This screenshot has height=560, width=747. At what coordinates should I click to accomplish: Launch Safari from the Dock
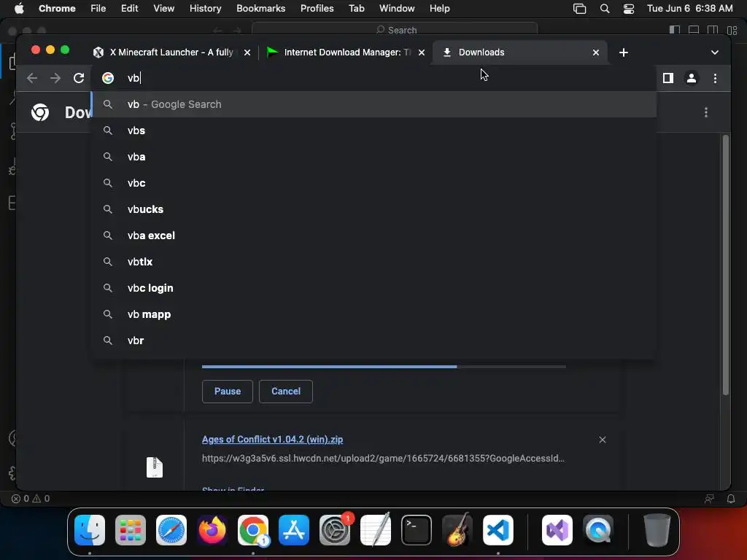point(171,530)
